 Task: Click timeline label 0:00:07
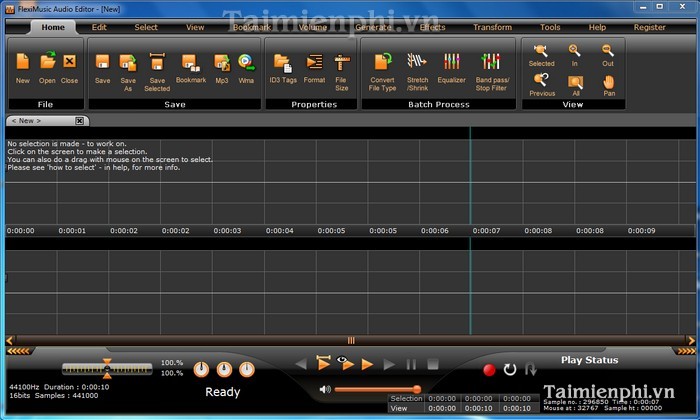(x=486, y=231)
